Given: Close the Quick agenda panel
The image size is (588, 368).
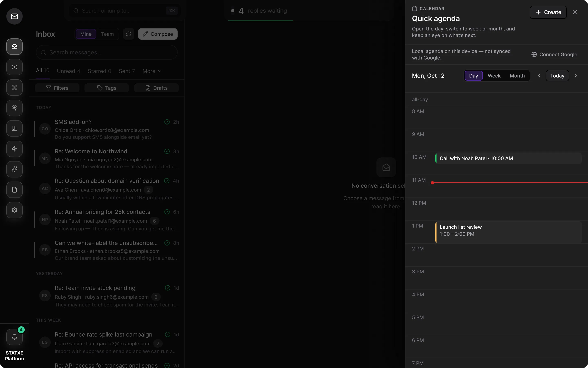Looking at the screenshot, I should (x=575, y=12).
